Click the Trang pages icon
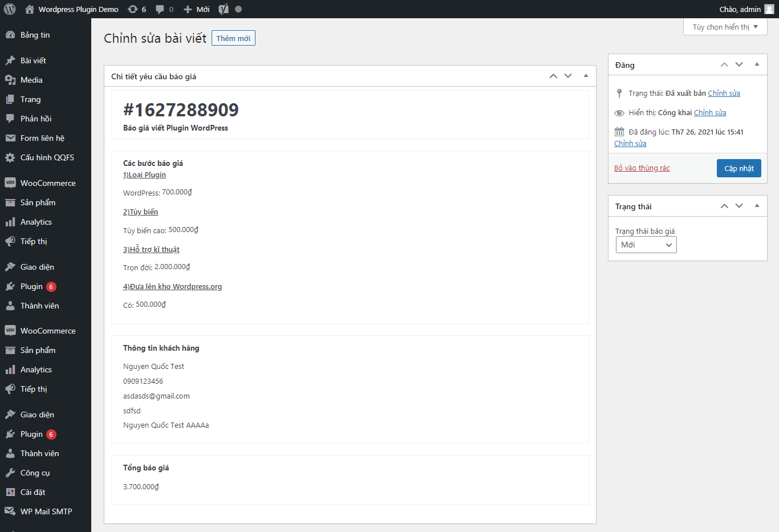This screenshot has width=779, height=532. pos(10,99)
